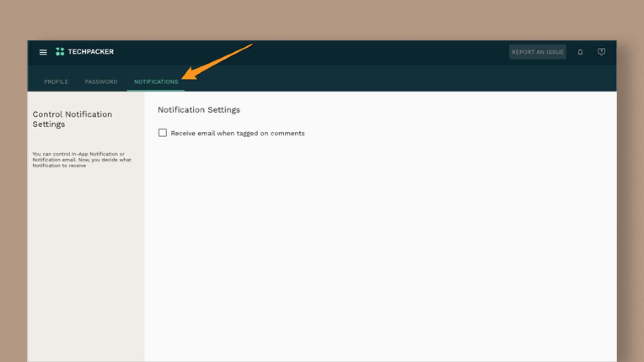Click the 'Receive email when tagged on comments' label
Screen dimensions: 644x362
[x=237, y=133]
